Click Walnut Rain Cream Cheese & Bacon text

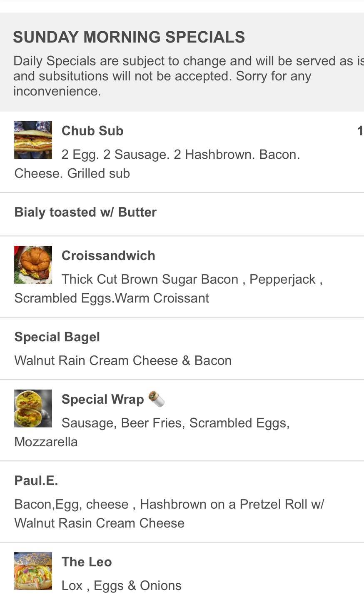pyautogui.click(x=123, y=360)
